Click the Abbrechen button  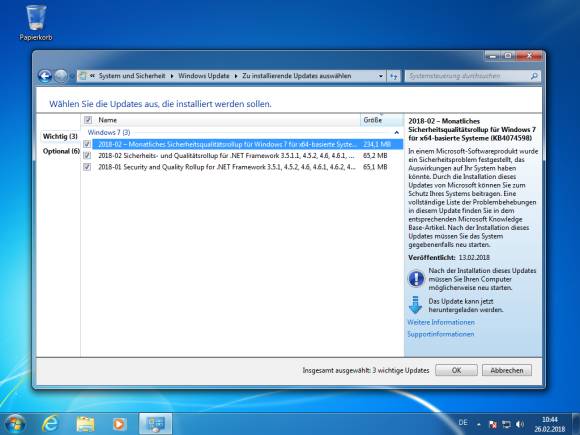[x=507, y=370]
